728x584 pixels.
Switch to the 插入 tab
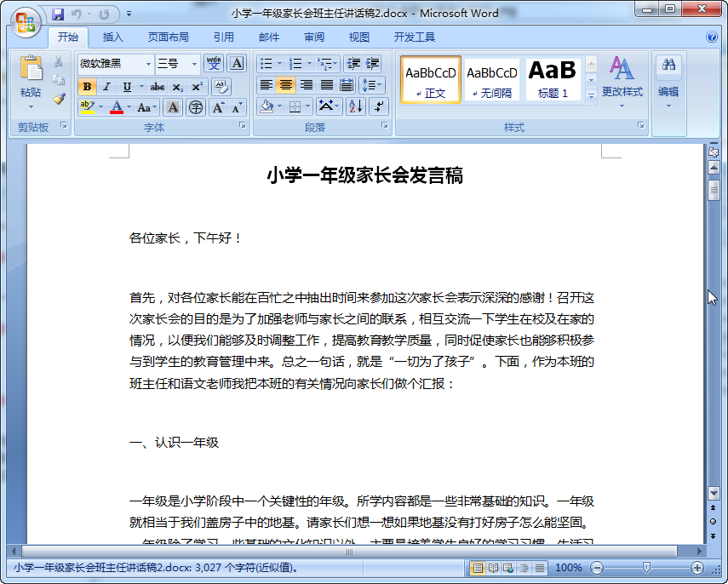click(113, 37)
